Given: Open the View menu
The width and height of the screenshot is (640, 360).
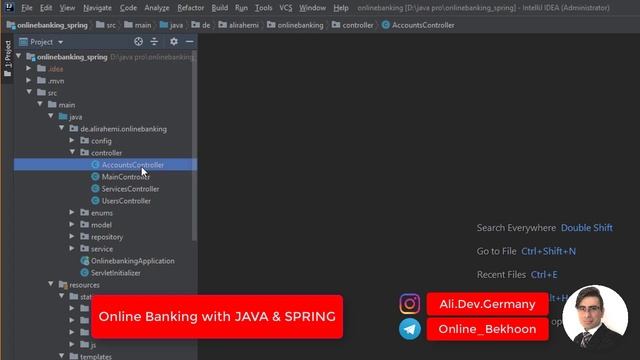Looking at the screenshot, I should 67,8.
